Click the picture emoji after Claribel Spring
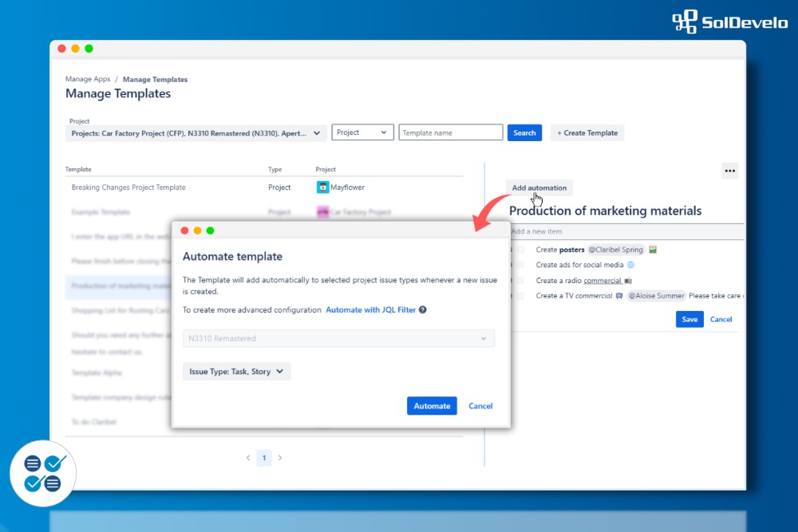 (653, 250)
